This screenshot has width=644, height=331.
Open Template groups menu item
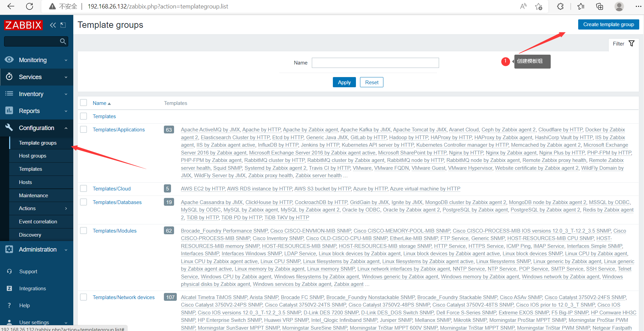(38, 143)
